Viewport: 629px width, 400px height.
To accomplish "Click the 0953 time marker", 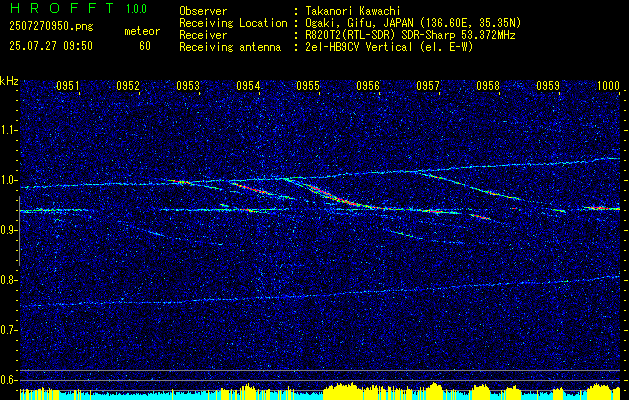I will tap(188, 85).
